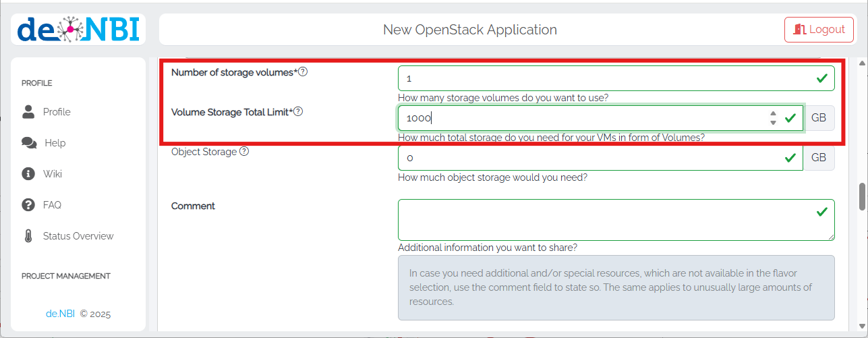Viewport: 868px width, 338px height.
Task: Click help icon next to Object Storage
Action: tap(244, 152)
